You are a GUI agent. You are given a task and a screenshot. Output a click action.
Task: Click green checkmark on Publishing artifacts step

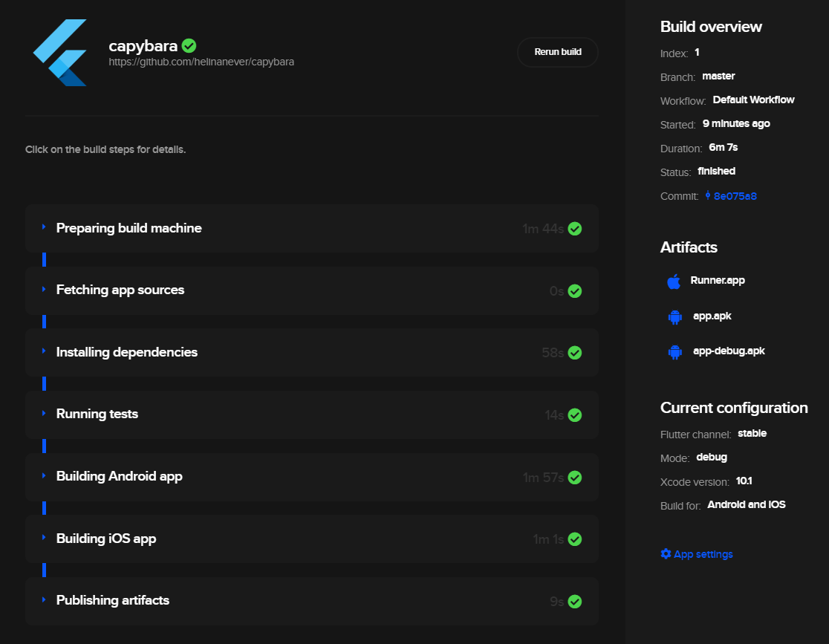[575, 602]
